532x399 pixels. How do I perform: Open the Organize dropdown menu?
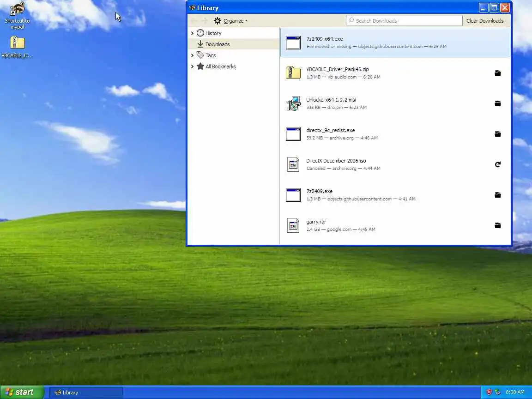click(x=230, y=21)
